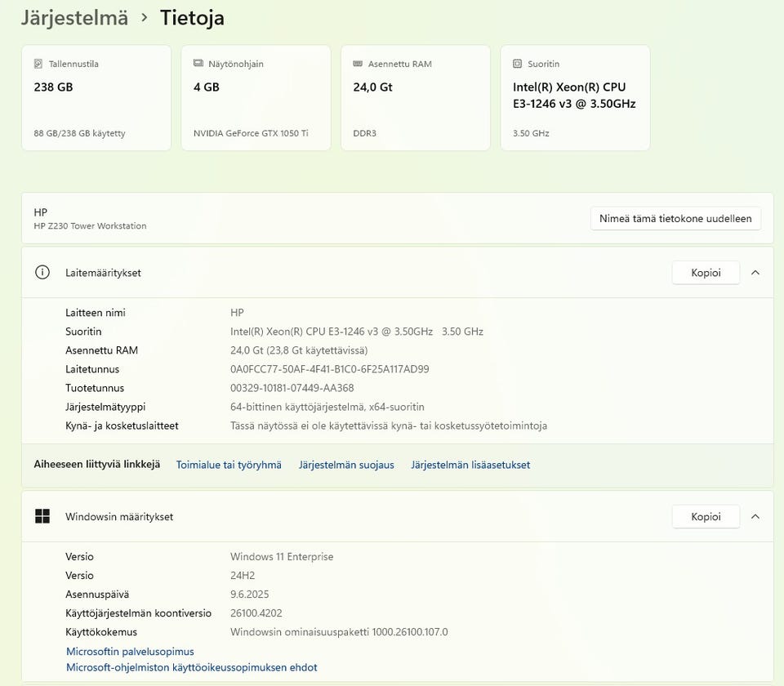Screen dimensions: 784x686
Task: Open Järjestelmän lisäasetukset link
Action: tap(470, 465)
